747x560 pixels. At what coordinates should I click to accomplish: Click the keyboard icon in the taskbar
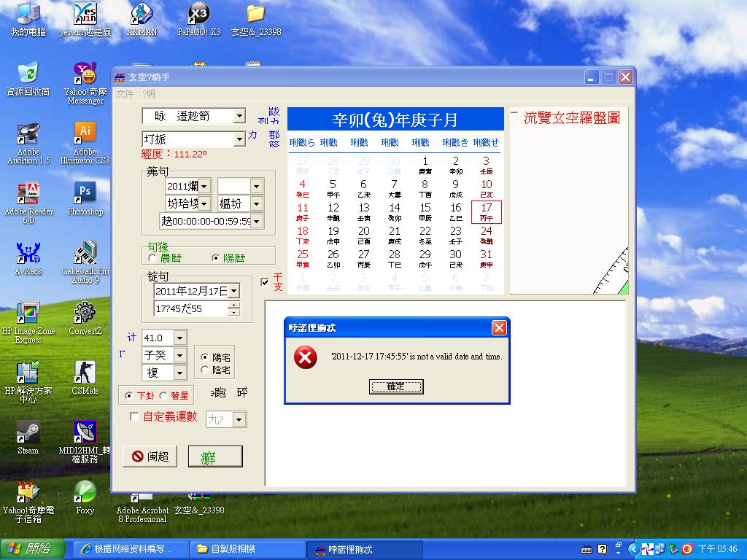[x=587, y=550]
